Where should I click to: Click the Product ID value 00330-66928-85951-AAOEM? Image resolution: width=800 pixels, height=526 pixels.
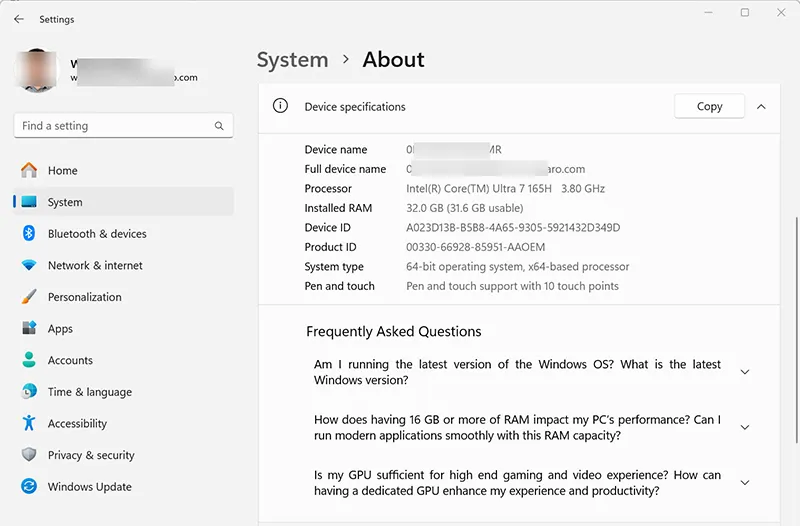(476, 247)
